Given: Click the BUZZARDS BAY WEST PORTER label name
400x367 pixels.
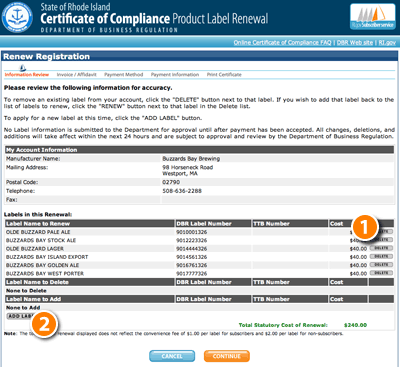Looking at the screenshot, I should click(45, 274).
